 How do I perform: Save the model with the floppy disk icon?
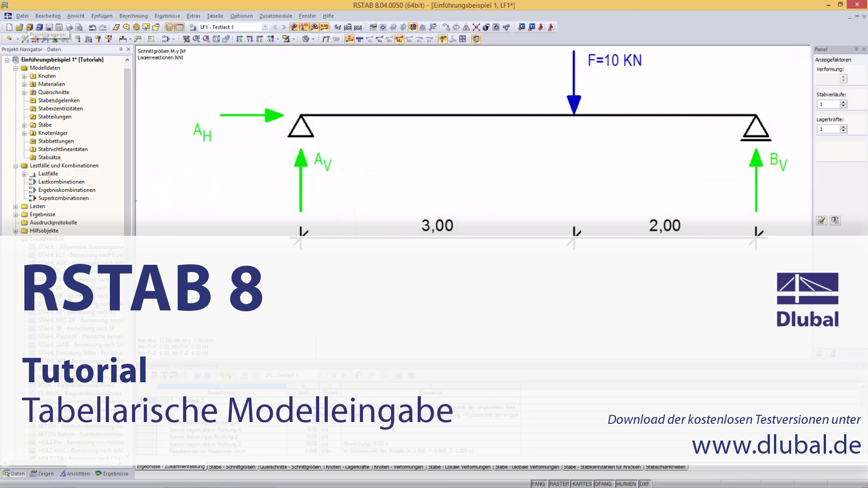point(49,27)
